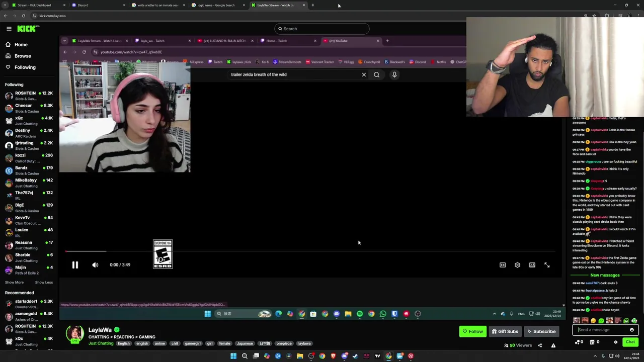Open a new browser tab

pos(312,5)
